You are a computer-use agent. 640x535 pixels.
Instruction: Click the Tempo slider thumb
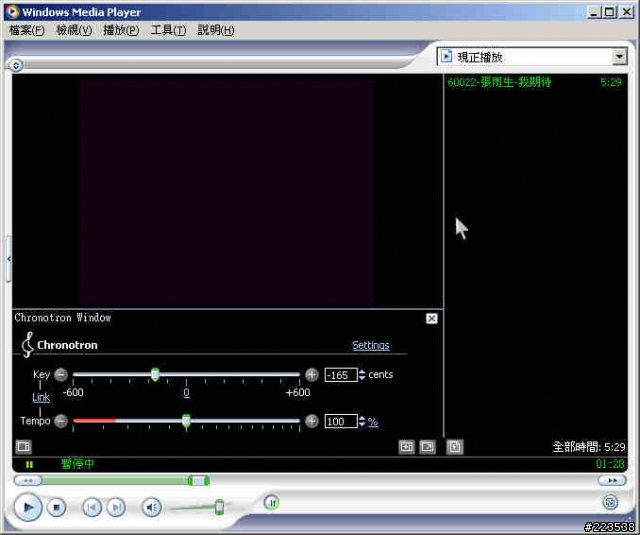[x=186, y=422]
